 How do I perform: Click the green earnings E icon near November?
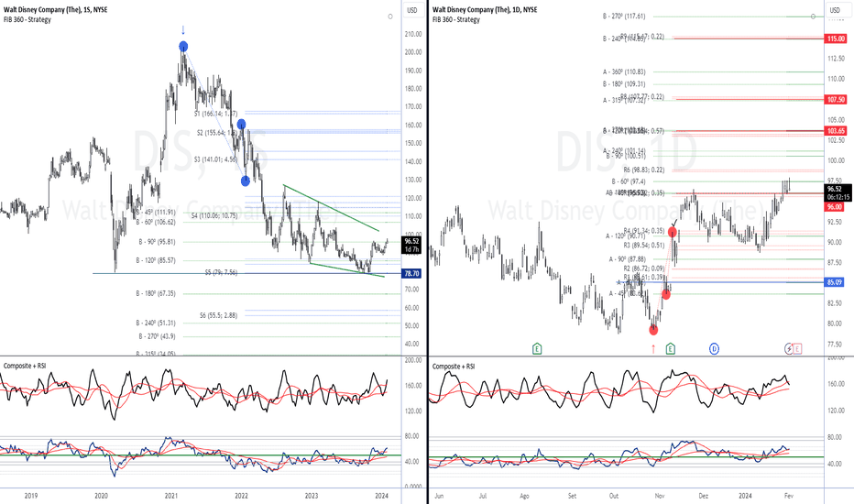click(671, 348)
